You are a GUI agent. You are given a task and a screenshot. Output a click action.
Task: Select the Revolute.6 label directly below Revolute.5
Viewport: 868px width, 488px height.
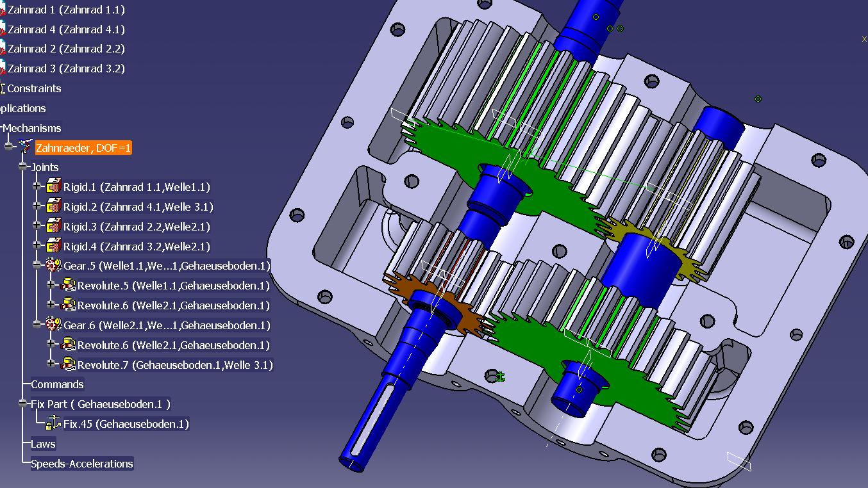tap(173, 305)
